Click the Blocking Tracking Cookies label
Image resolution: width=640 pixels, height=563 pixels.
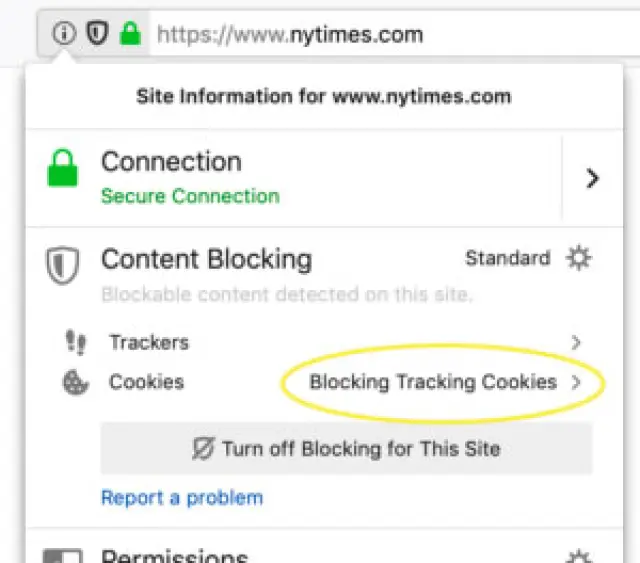(433, 382)
